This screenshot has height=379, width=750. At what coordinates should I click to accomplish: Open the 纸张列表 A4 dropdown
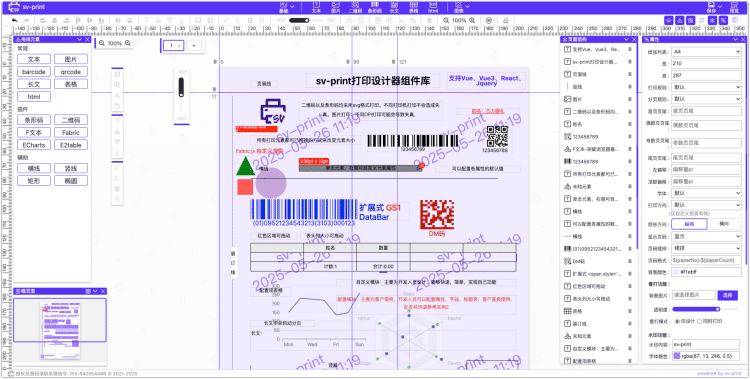click(x=706, y=51)
